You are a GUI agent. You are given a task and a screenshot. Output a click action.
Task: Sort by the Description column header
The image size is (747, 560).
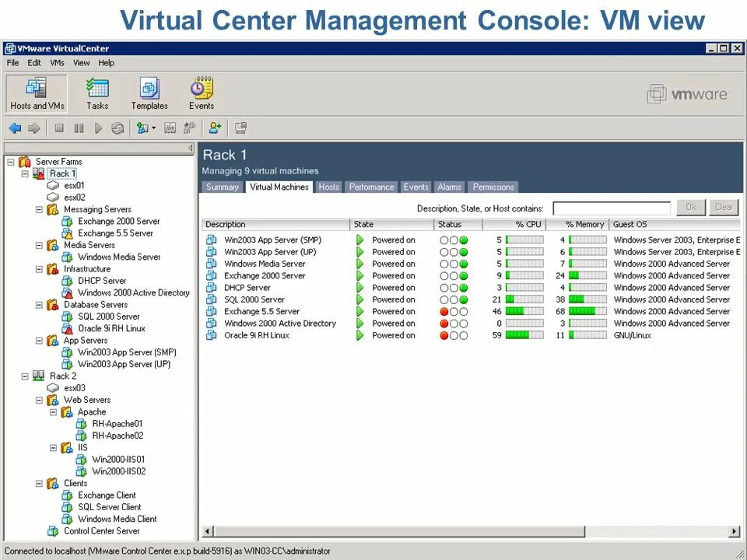[x=275, y=224]
